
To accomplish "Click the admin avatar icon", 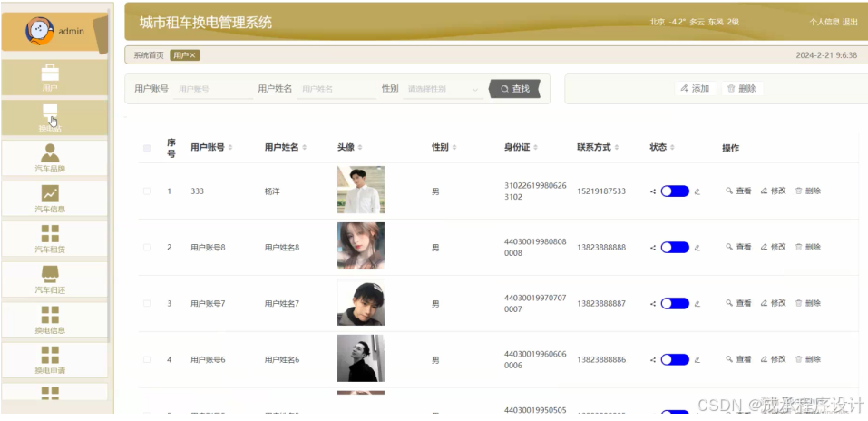I will pos(39,31).
